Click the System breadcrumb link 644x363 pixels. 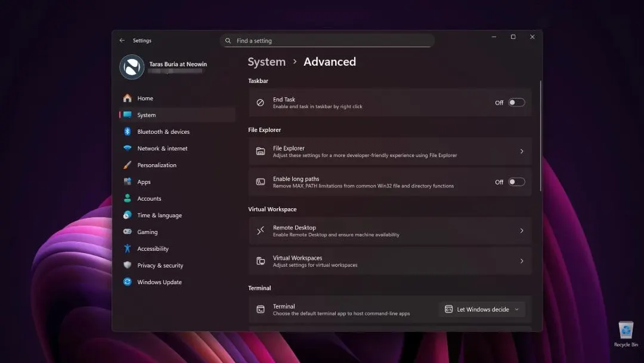point(267,61)
